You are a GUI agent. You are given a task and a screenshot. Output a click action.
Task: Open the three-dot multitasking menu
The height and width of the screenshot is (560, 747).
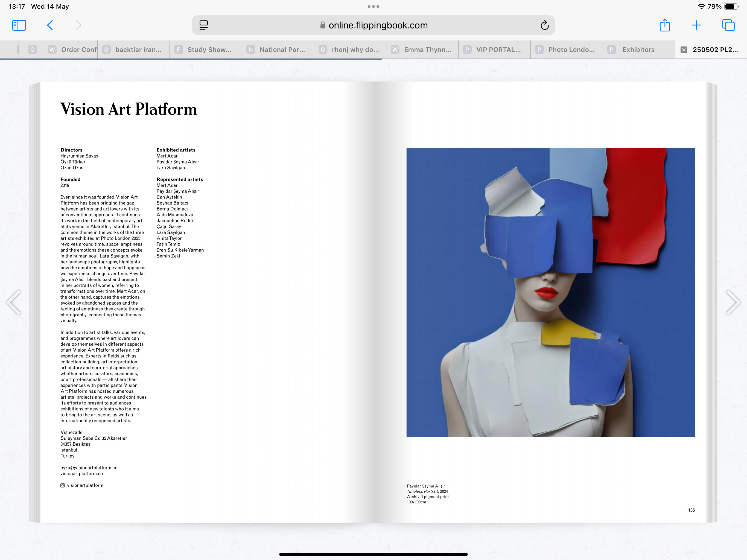tap(373, 6)
